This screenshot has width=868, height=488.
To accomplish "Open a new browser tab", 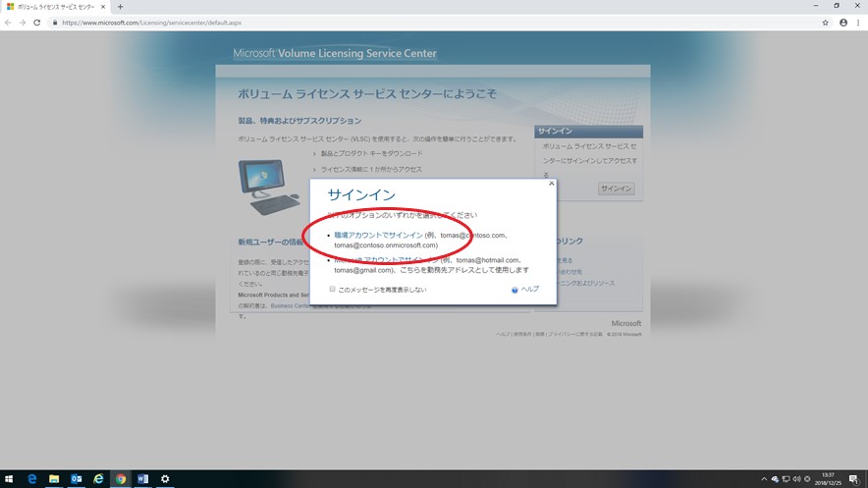I will [120, 7].
